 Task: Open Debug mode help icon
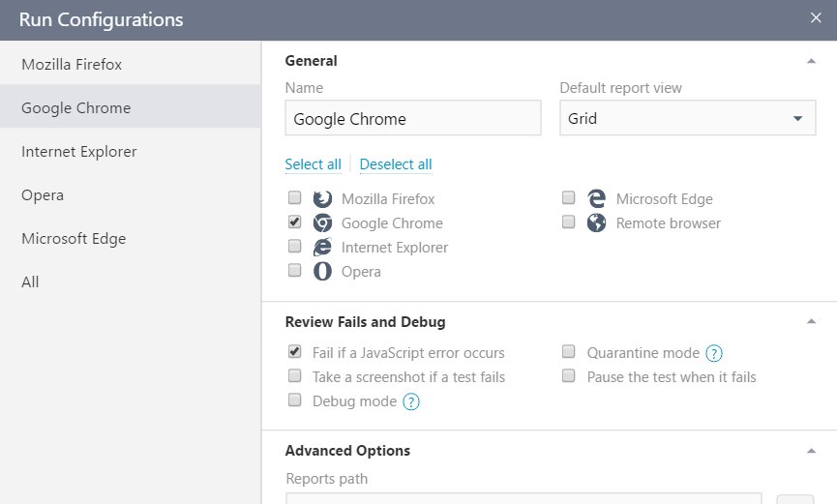[x=411, y=401]
